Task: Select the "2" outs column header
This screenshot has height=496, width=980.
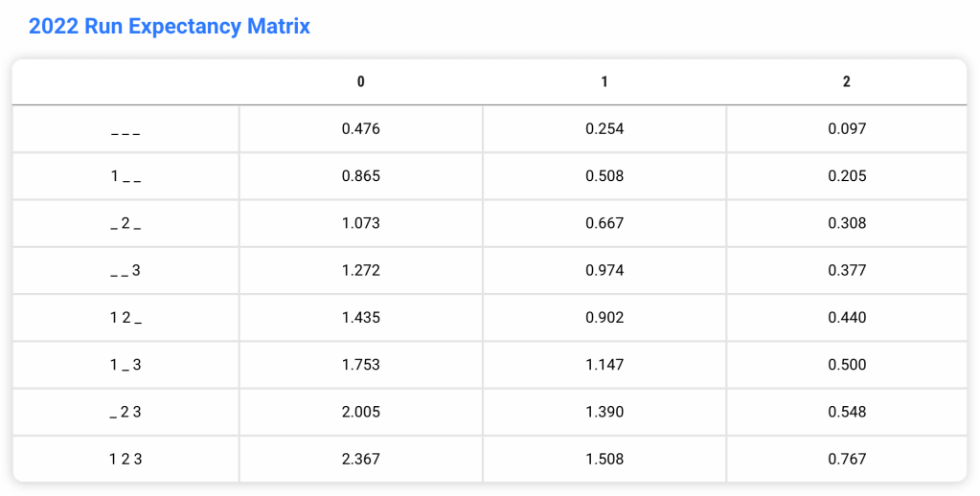Action: click(847, 82)
